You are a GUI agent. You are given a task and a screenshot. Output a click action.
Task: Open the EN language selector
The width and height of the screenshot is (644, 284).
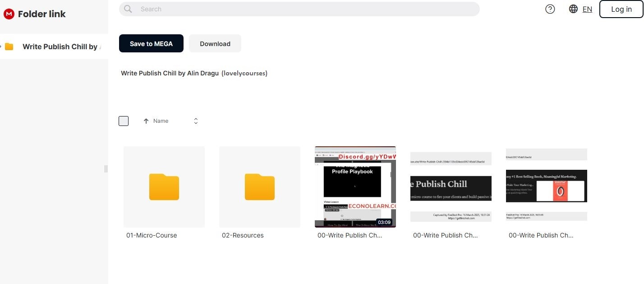pos(587,9)
